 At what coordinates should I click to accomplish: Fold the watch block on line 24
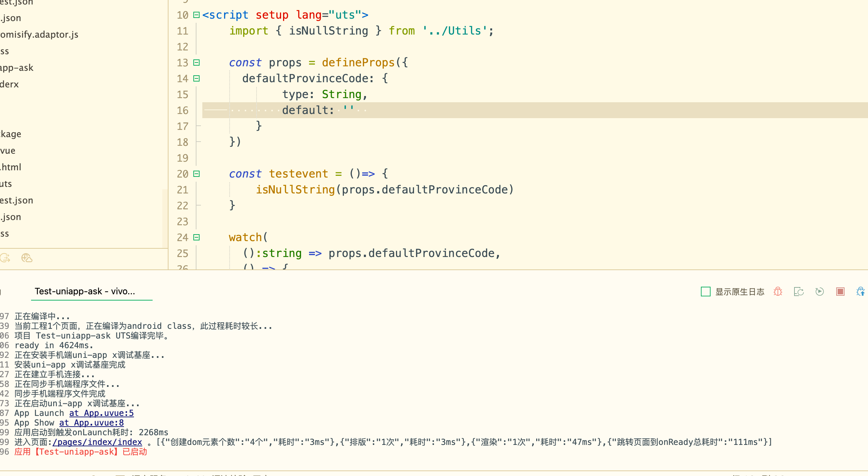tap(196, 237)
